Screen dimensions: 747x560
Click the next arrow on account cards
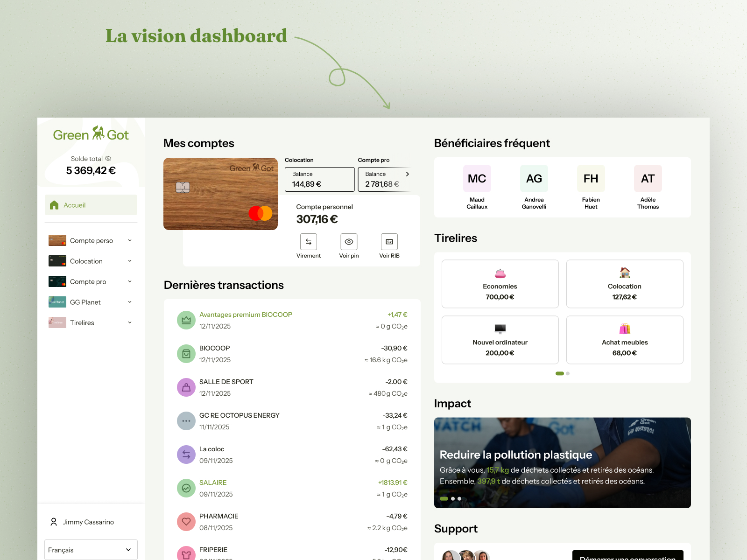click(x=408, y=174)
